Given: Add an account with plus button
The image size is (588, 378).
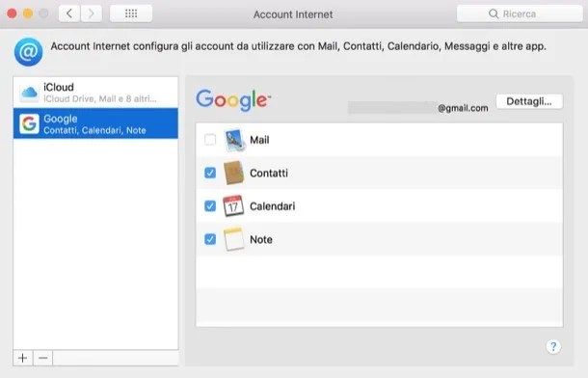Looking at the screenshot, I should (x=23, y=358).
